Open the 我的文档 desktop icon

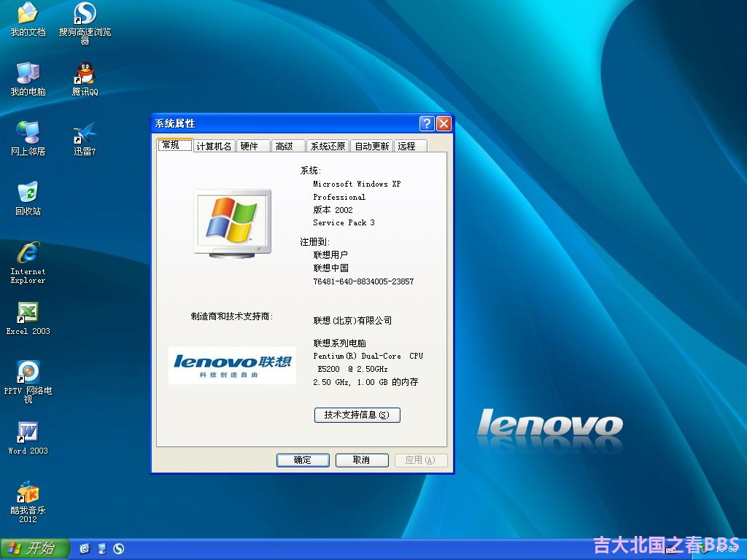[x=28, y=19]
